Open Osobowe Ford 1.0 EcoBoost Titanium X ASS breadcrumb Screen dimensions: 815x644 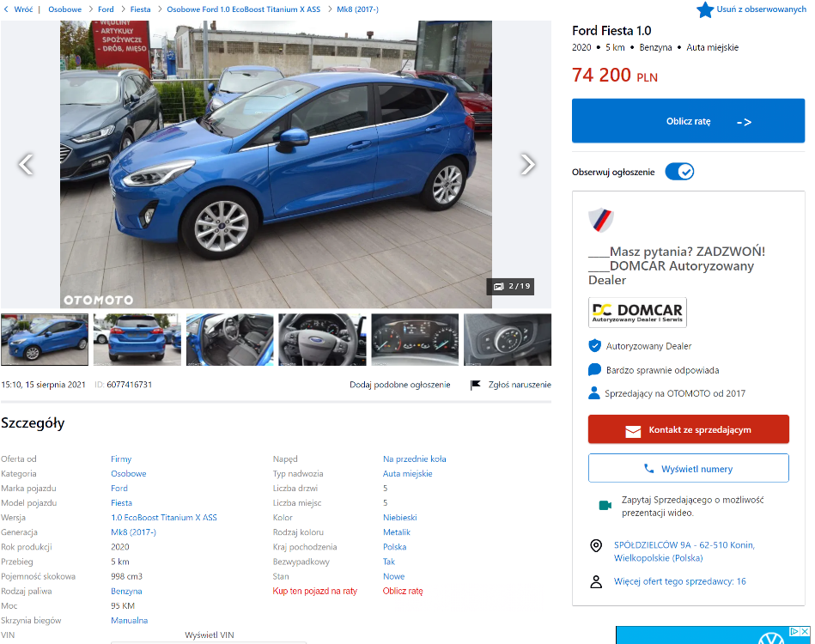point(244,9)
